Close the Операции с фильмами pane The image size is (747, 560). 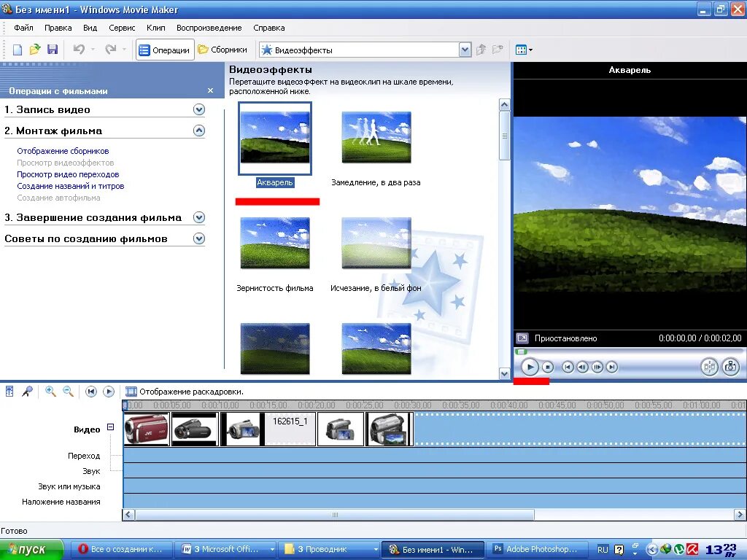coord(211,90)
